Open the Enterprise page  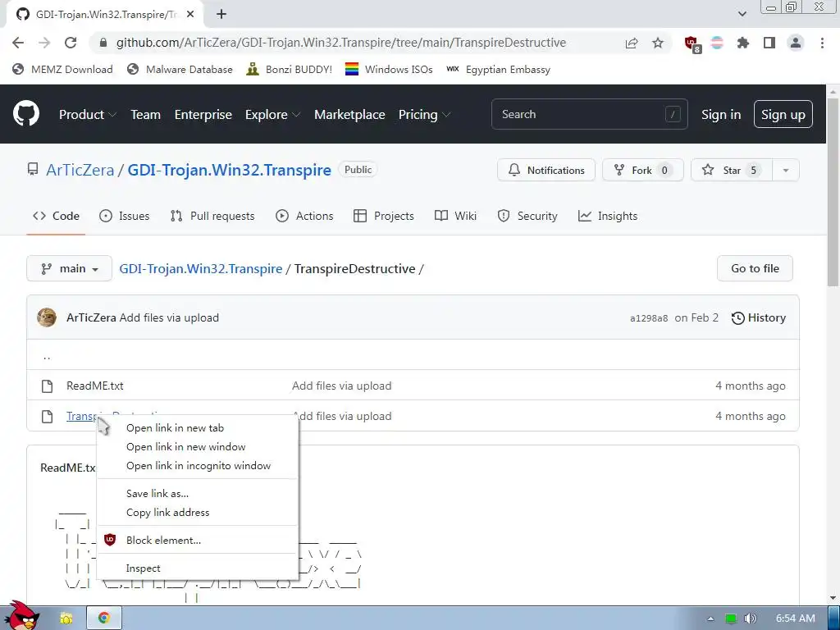[x=203, y=115]
